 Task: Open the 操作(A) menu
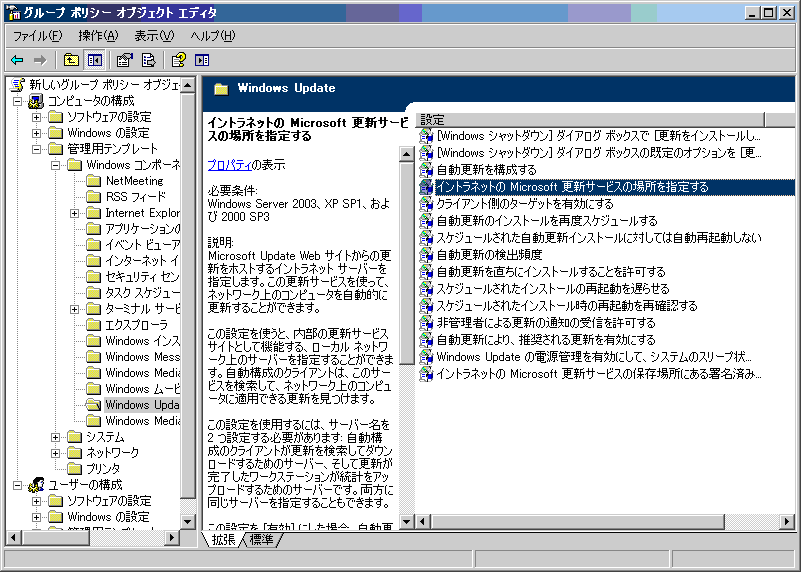point(98,36)
